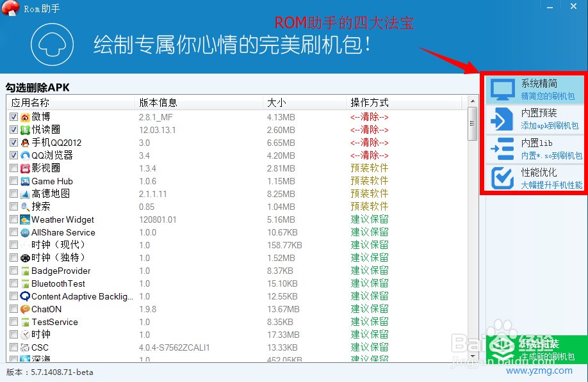Click the Content Adaptive Backlight app icon
Screen dimensions: 588x382
pos(25,296)
